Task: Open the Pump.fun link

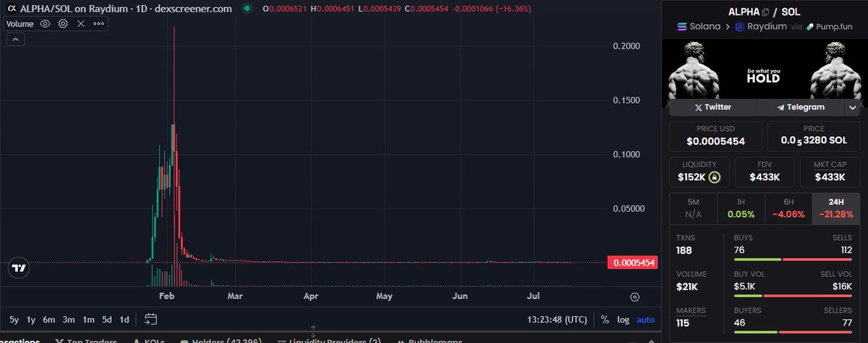Action: pos(830,27)
